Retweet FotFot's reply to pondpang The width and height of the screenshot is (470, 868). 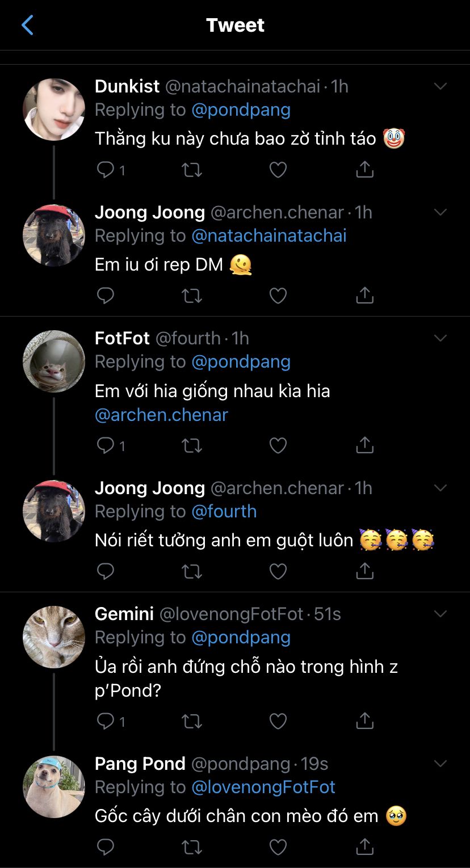click(192, 446)
